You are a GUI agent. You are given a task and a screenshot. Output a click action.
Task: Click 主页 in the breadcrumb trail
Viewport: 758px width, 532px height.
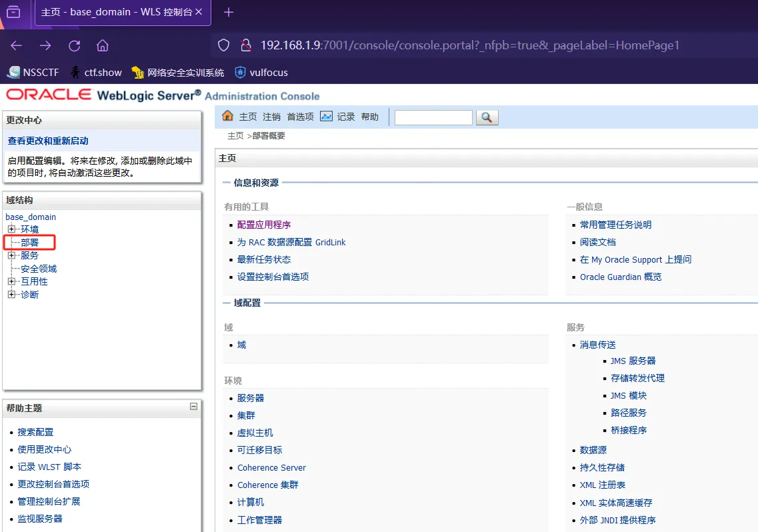pos(235,136)
